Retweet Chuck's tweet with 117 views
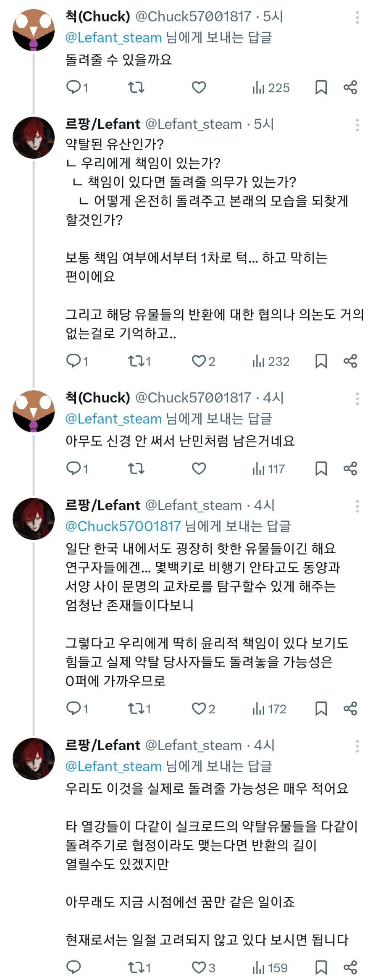 click(136, 468)
